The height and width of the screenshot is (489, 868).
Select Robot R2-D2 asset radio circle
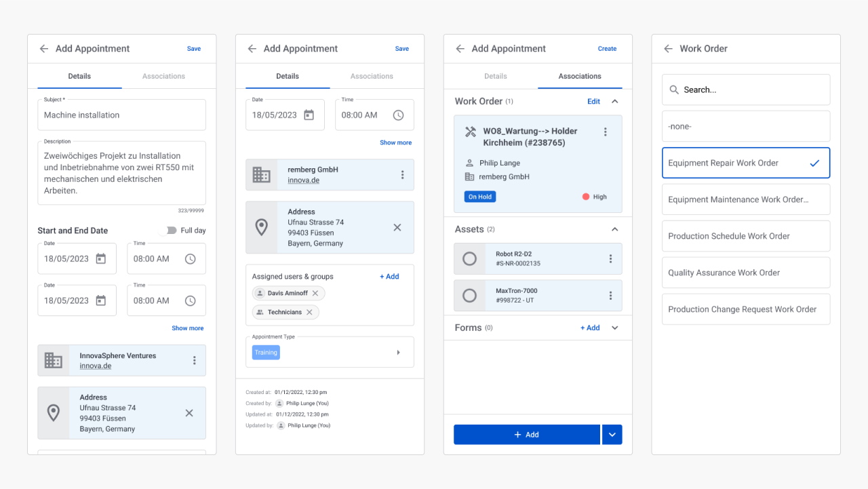(x=469, y=258)
